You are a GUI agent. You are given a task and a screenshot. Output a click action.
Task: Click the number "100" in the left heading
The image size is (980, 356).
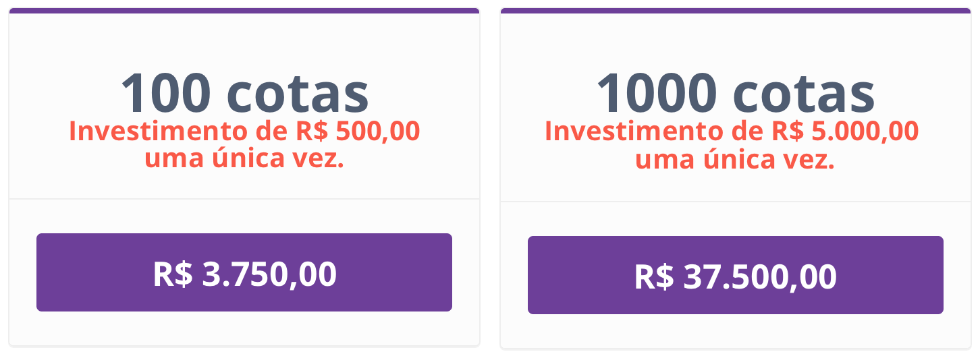tap(166, 93)
